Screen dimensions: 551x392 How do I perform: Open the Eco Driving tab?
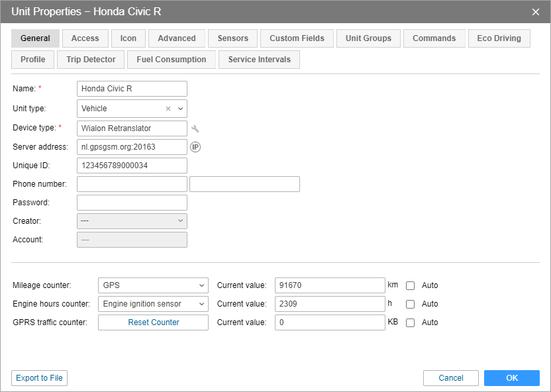499,38
